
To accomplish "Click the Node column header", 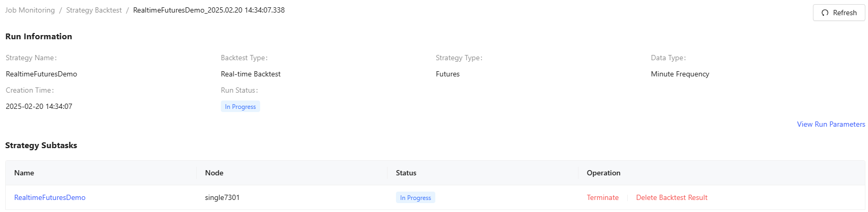I will point(214,173).
